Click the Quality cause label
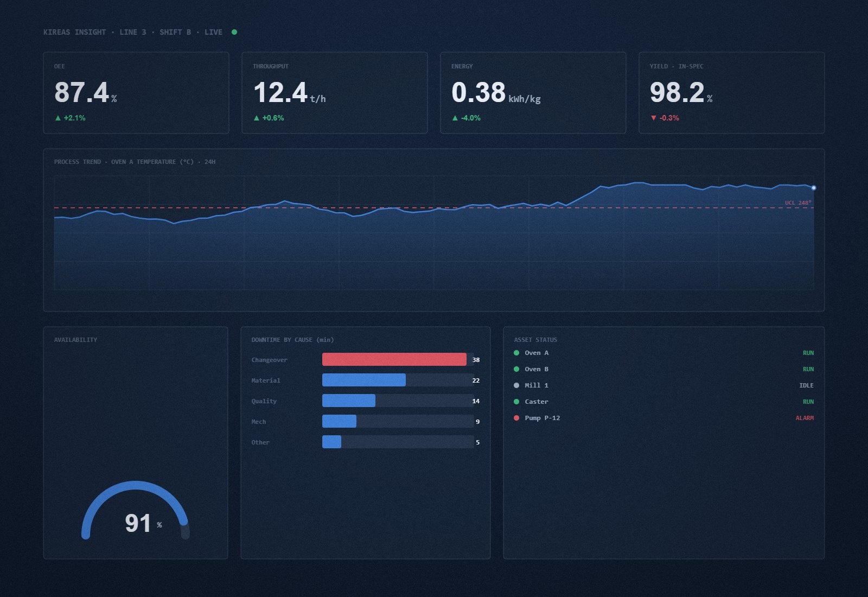The image size is (868, 597). tap(264, 401)
